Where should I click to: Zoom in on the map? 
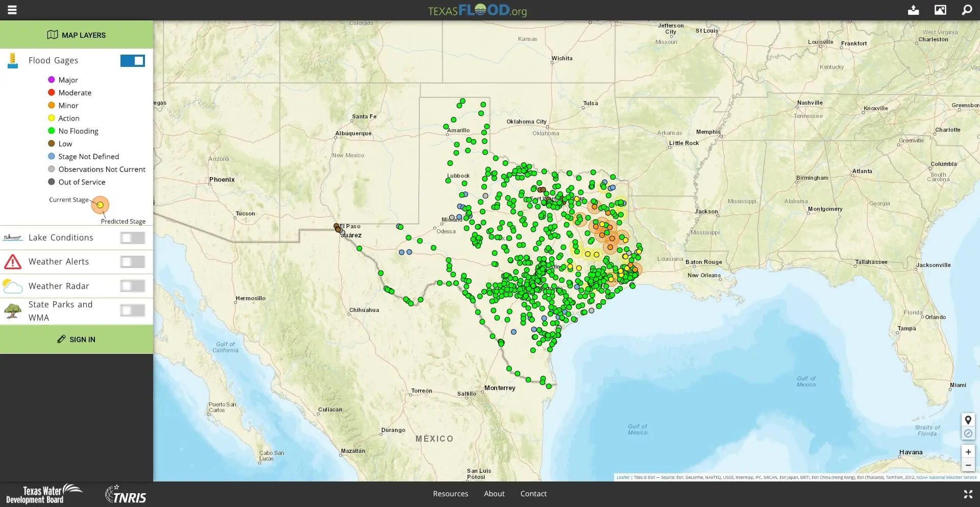click(968, 452)
